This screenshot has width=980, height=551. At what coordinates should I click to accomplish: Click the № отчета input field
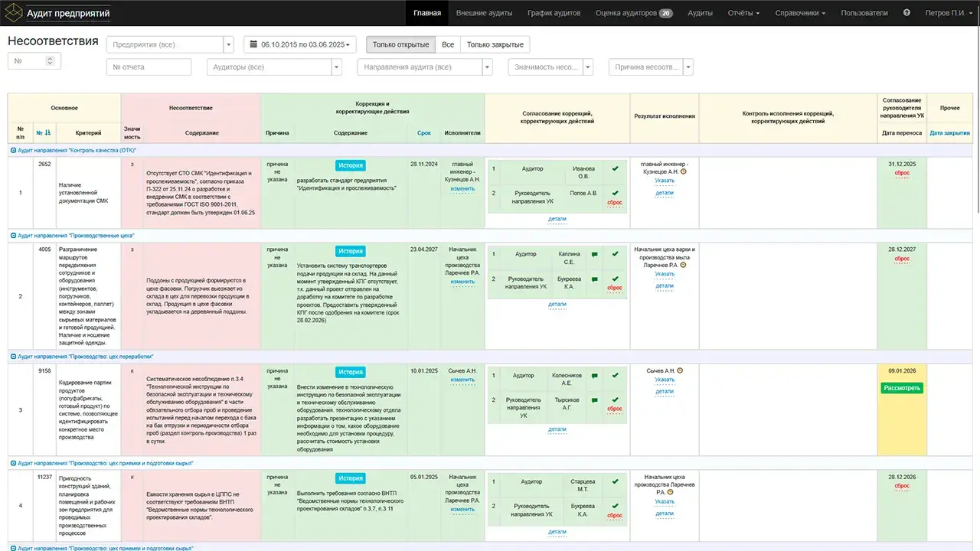click(x=149, y=67)
